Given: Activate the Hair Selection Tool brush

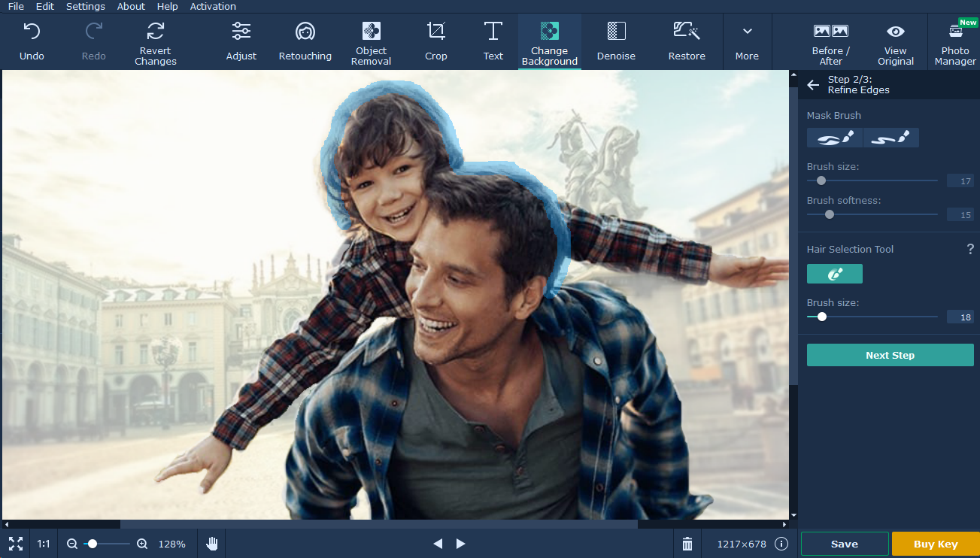Looking at the screenshot, I should click(835, 274).
